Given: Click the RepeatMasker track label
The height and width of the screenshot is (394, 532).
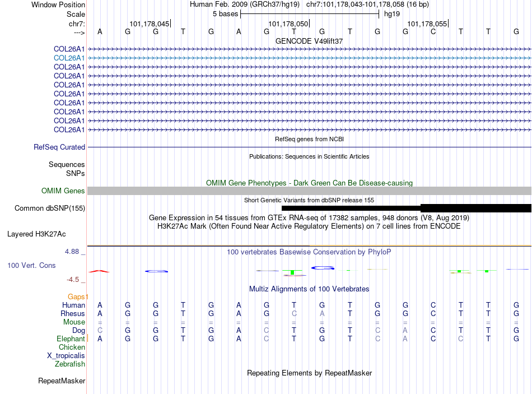Looking at the screenshot, I should click(x=62, y=381).
